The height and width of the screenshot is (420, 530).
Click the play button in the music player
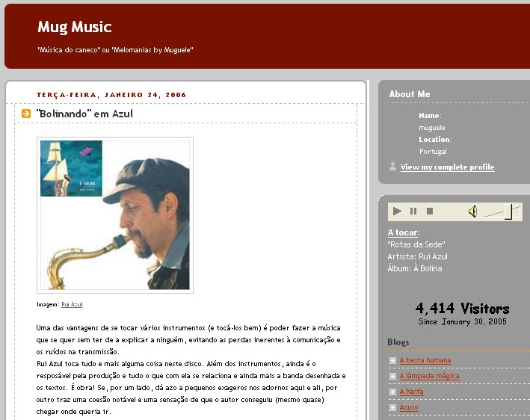(x=397, y=211)
